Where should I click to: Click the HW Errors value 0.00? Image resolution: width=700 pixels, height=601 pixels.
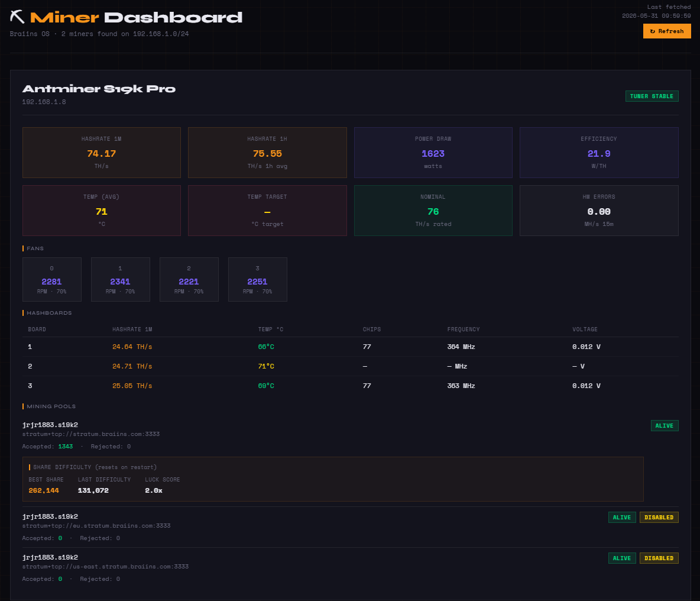(x=599, y=212)
